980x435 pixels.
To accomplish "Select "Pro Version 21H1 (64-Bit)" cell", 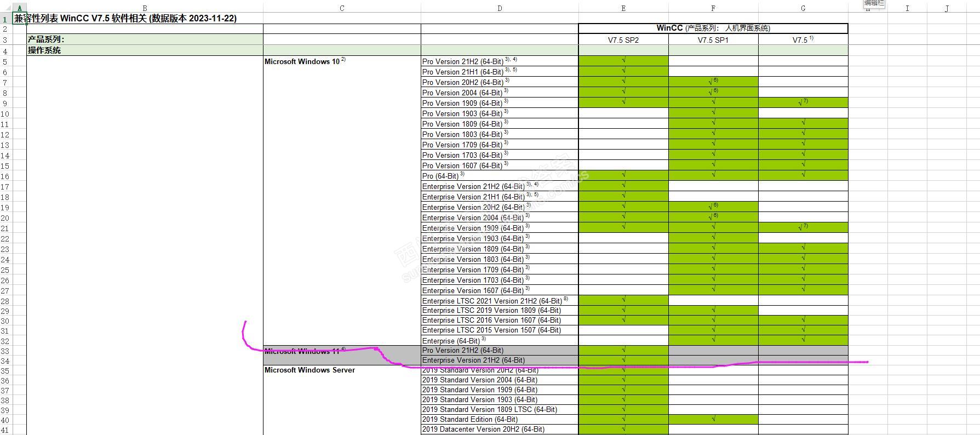I will (x=500, y=72).
